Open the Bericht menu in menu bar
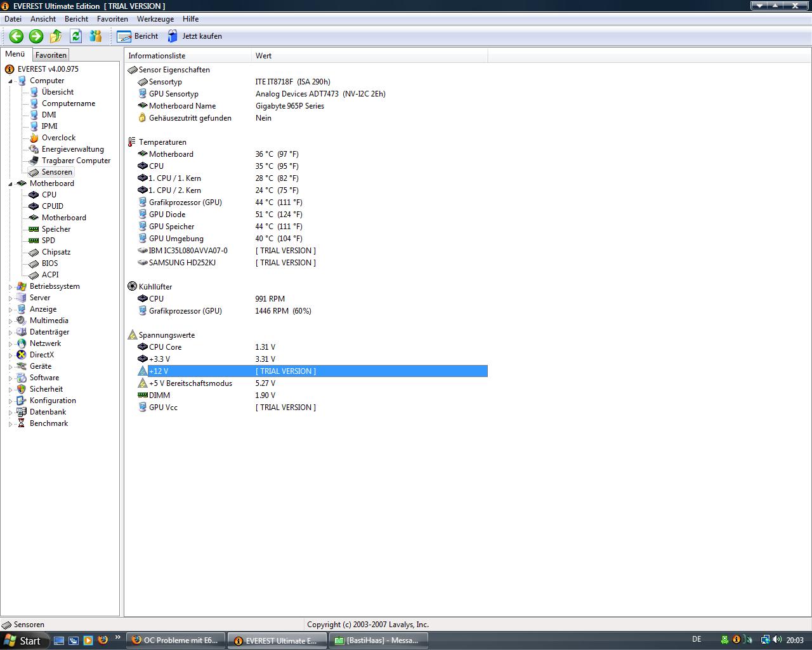Screen dimensions: 812x650 coord(76,19)
